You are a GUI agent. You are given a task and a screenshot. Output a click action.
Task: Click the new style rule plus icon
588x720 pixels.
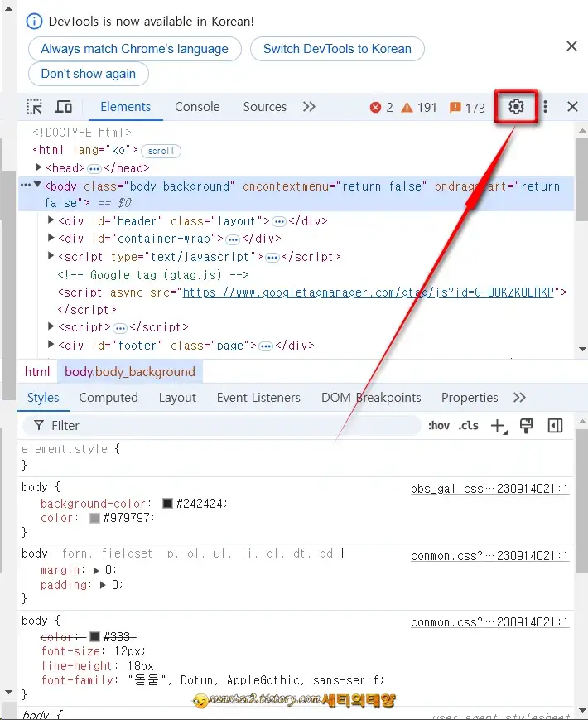[x=499, y=426]
